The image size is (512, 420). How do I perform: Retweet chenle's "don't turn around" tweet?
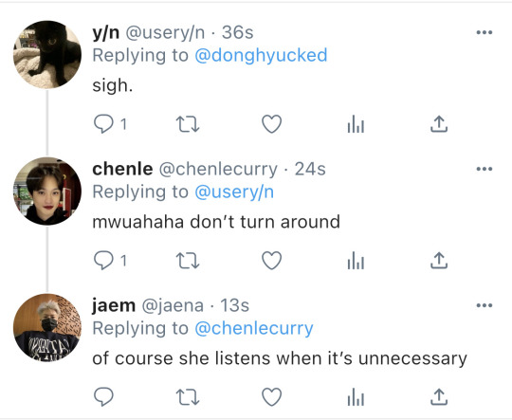point(188,261)
